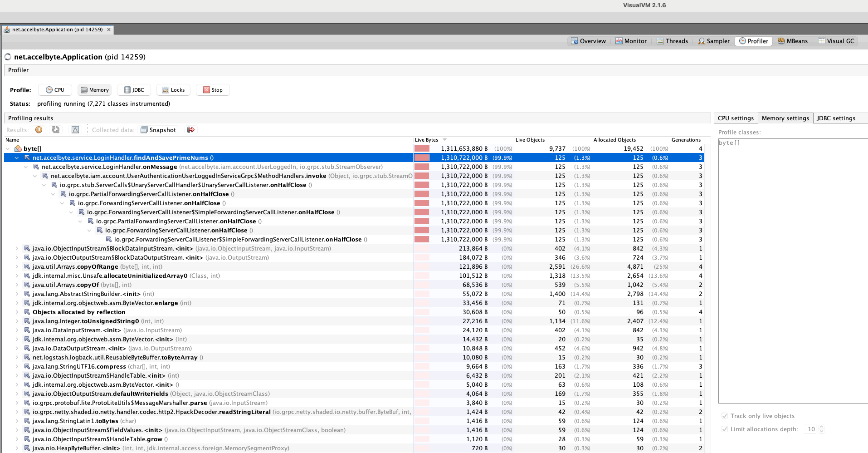This screenshot has width=868, height=453.
Task: Open the Visual GC tab
Action: pyautogui.click(x=836, y=41)
